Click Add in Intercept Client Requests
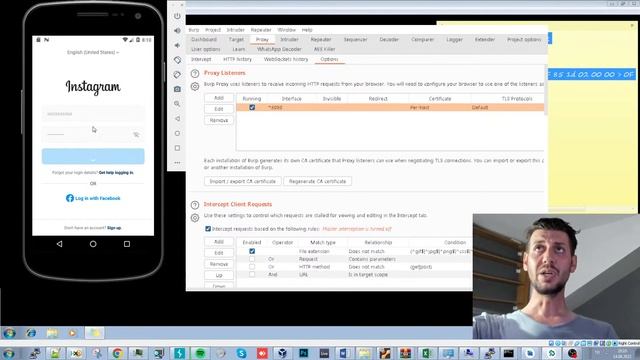This screenshot has width=640, height=360. [x=219, y=242]
